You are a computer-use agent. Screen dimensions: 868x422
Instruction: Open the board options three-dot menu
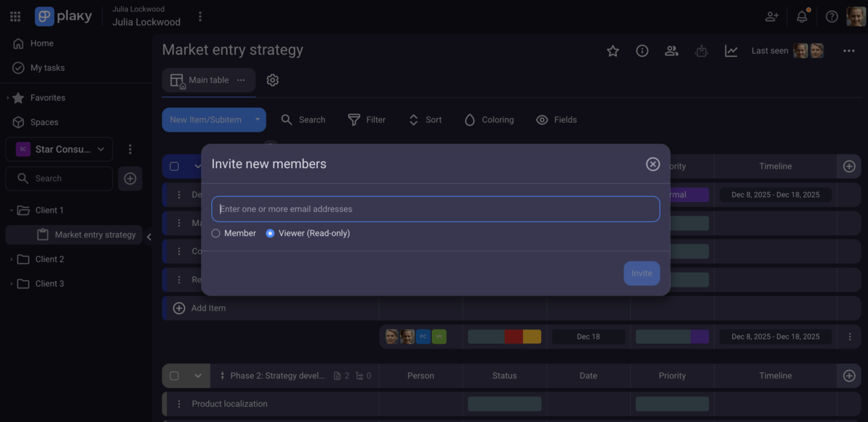[x=848, y=50]
